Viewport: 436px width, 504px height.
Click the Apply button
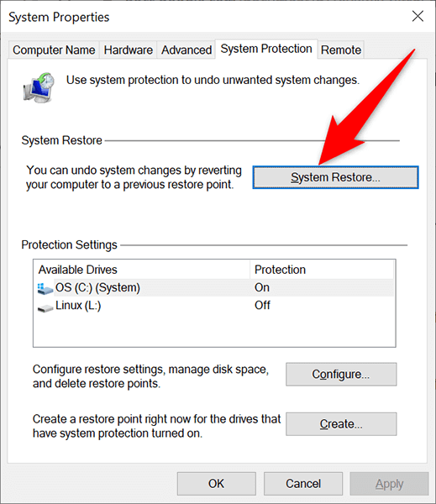pyautogui.click(x=390, y=484)
